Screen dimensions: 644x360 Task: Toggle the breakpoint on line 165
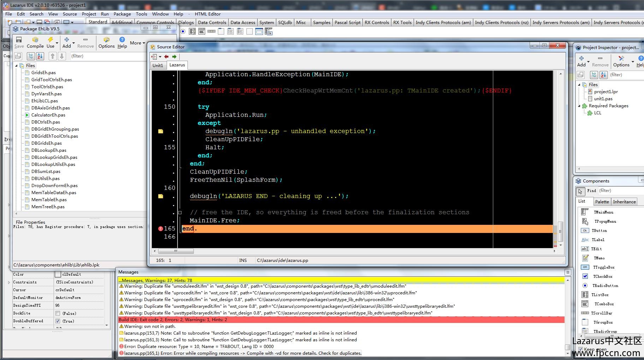point(161,229)
